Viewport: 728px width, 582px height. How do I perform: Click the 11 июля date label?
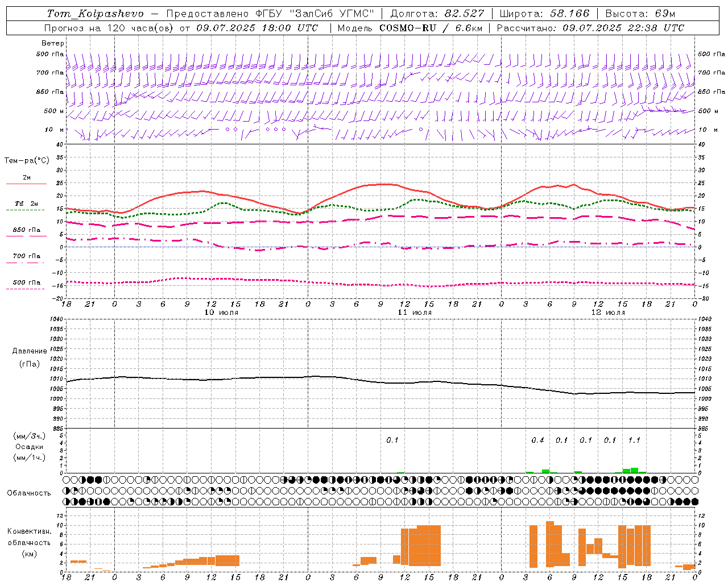pos(415,313)
